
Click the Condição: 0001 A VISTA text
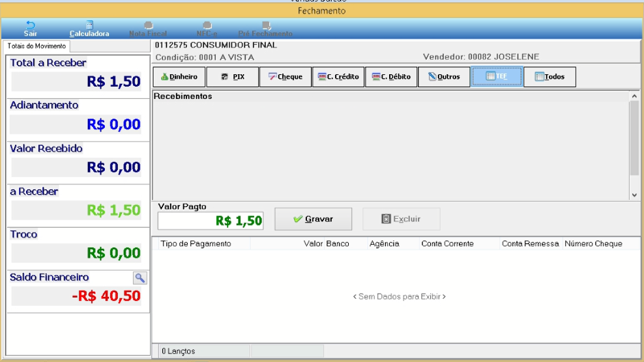point(205,57)
